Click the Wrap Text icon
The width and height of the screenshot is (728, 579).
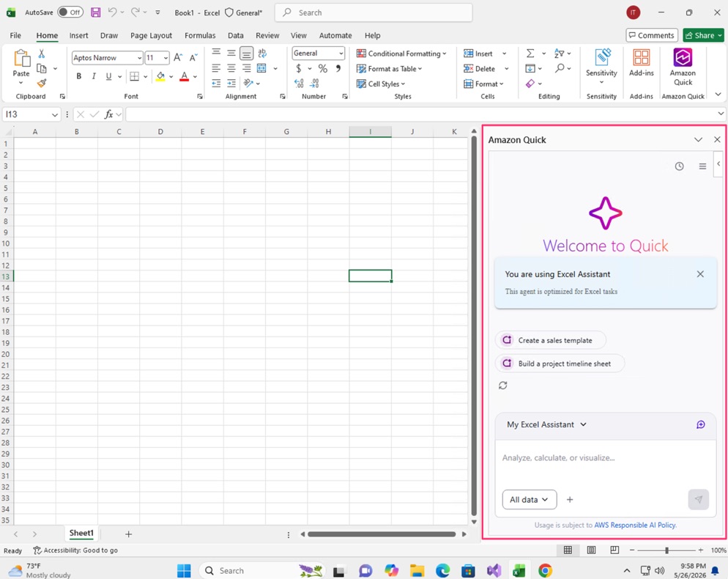pos(262,54)
